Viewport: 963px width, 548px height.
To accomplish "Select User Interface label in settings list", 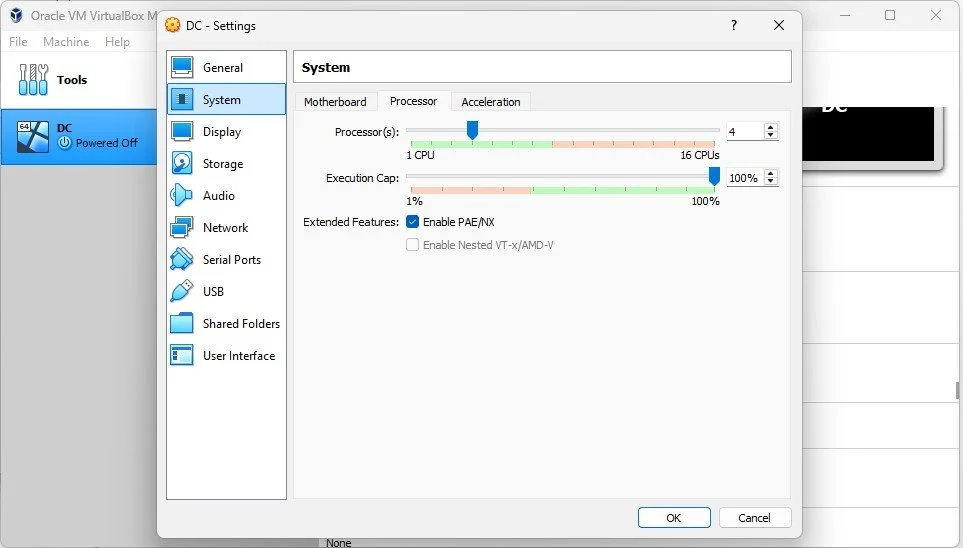I will [239, 355].
